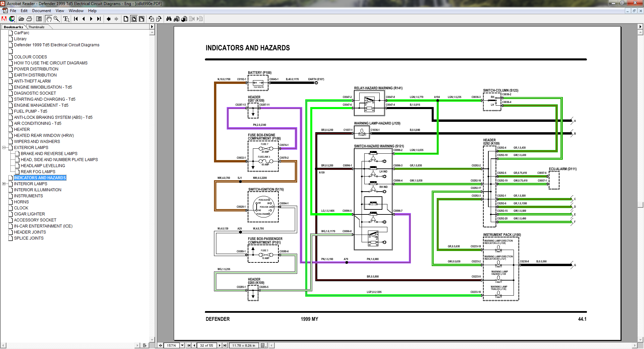
Task: Open the View menu
Action: 60,11
